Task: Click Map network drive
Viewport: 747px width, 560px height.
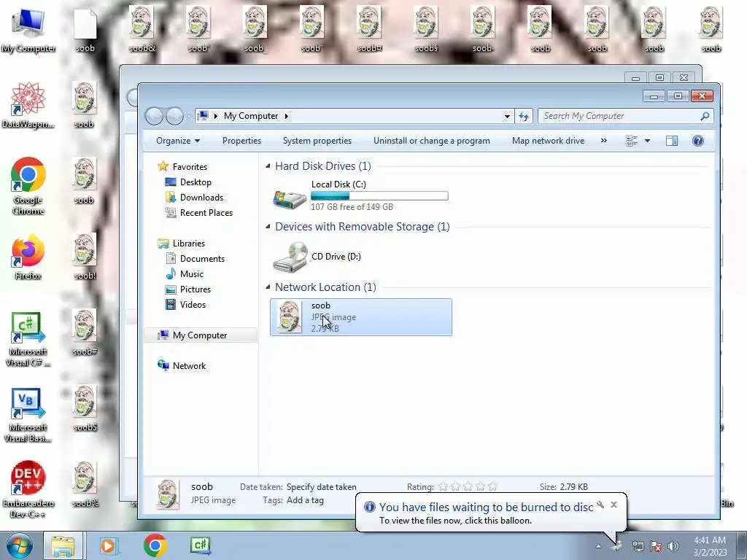Action: point(548,141)
